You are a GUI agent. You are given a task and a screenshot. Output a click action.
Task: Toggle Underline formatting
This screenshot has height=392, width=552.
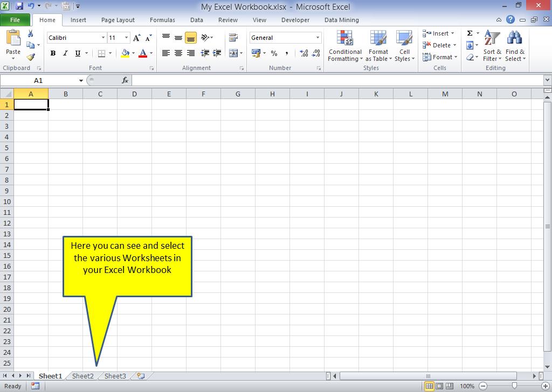78,53
